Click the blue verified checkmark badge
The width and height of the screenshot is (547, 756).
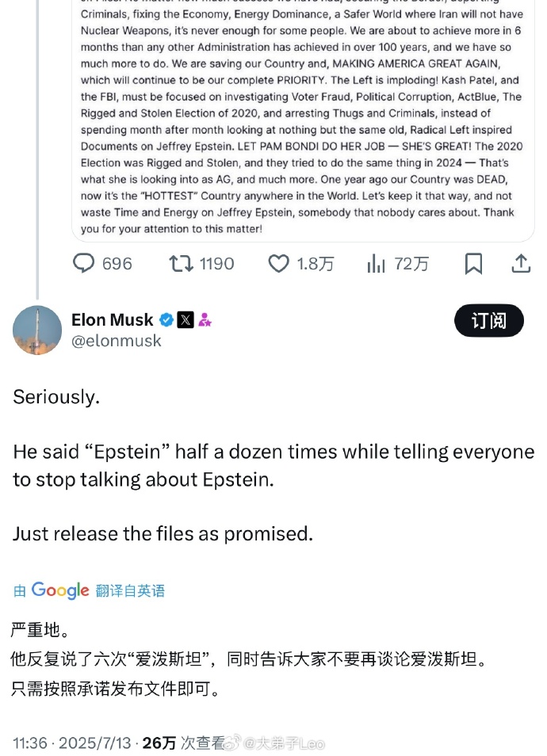[x=166, y=320]
